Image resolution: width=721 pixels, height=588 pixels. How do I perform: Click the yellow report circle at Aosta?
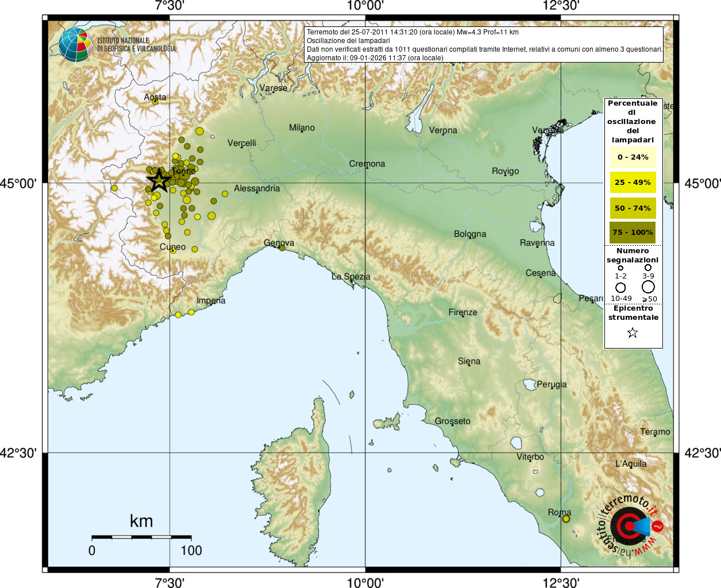[155, 101]
